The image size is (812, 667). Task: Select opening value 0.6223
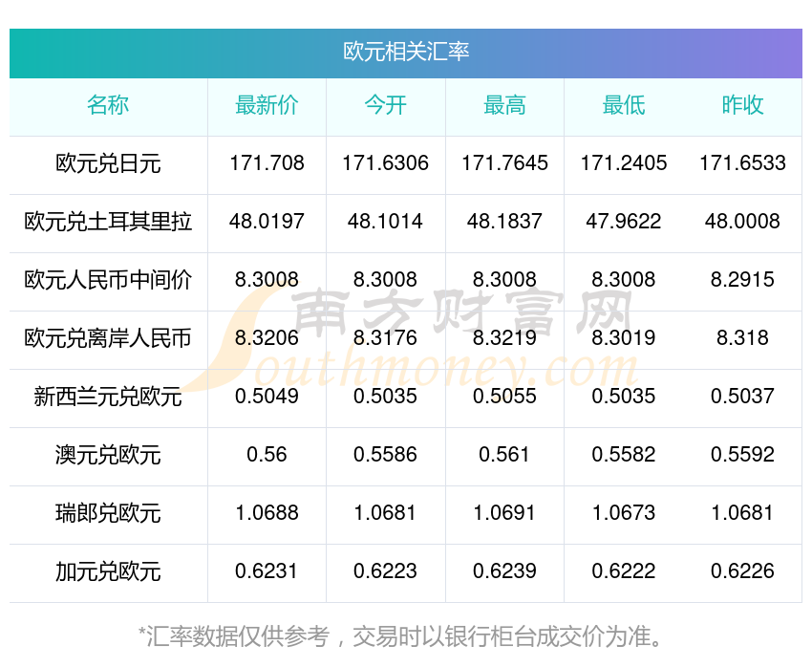point(385,571)
